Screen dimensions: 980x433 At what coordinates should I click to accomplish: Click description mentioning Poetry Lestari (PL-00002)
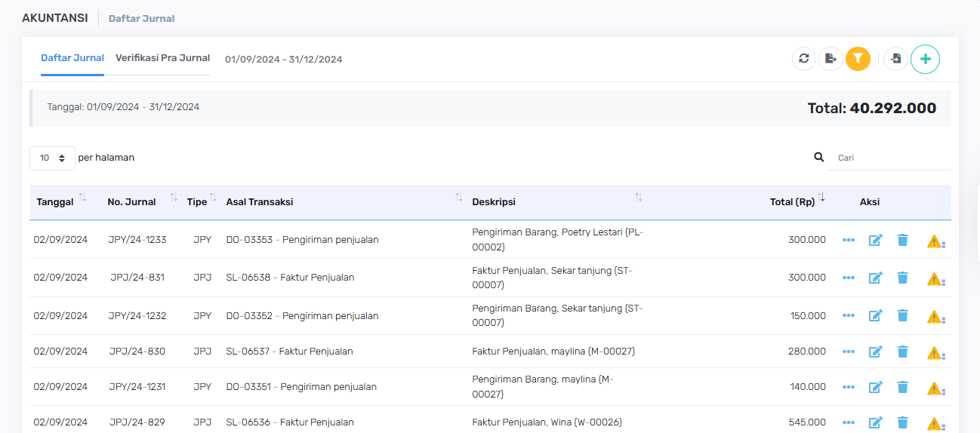[558, 239]
